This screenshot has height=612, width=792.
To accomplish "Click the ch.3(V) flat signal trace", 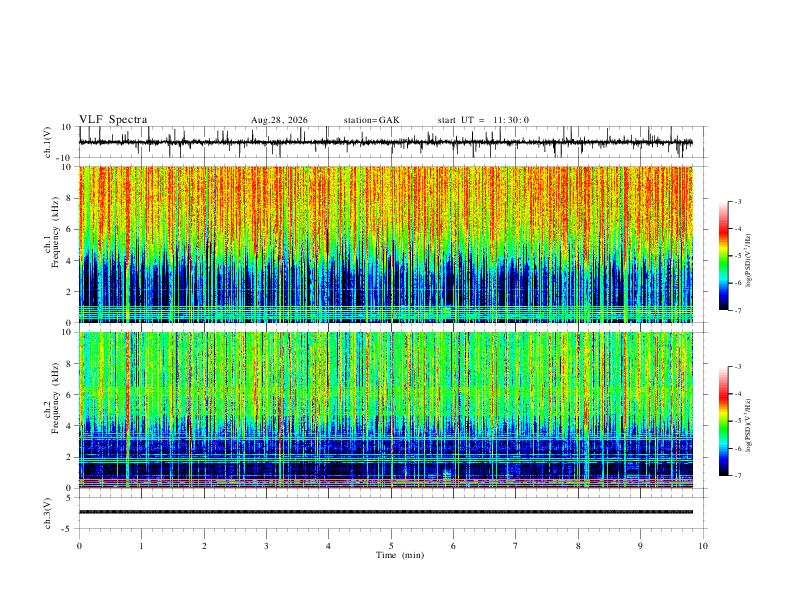I will 385,512.
